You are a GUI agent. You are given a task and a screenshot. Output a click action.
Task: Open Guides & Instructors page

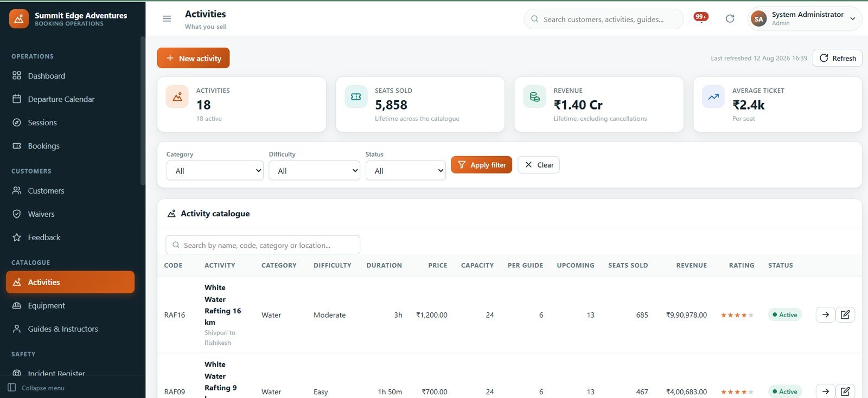tap(70, 329)
